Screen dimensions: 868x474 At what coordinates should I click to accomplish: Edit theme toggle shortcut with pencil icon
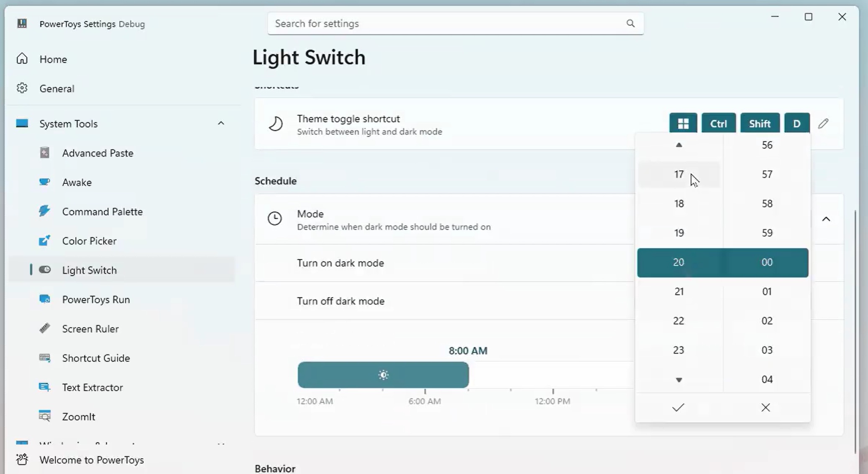pos(823,123)
